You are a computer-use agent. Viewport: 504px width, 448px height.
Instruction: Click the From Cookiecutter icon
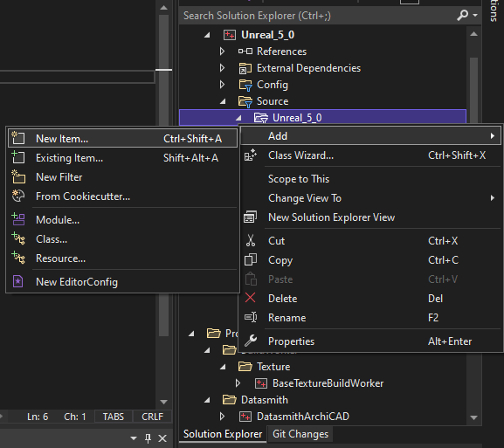tap(18, 196)
